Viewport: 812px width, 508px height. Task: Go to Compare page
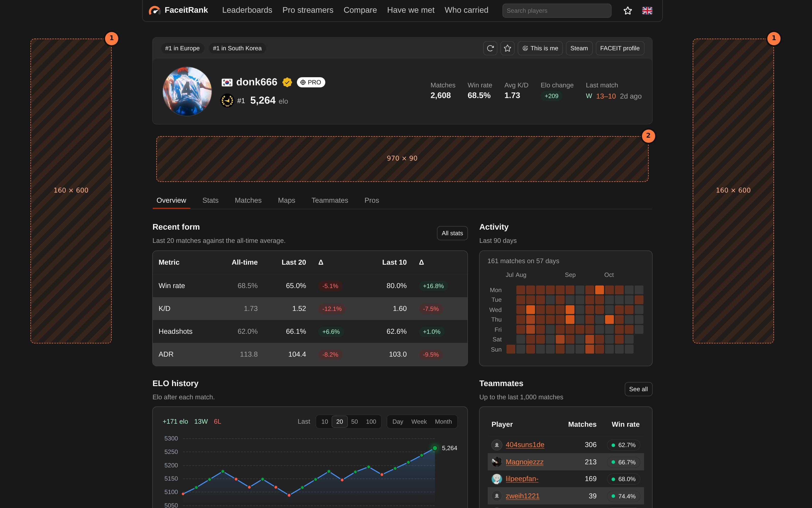(360, 10)
